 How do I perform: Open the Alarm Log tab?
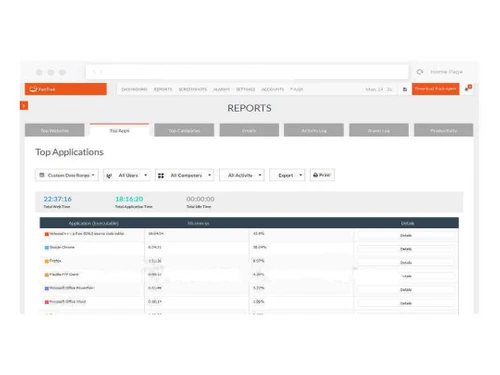379,130
